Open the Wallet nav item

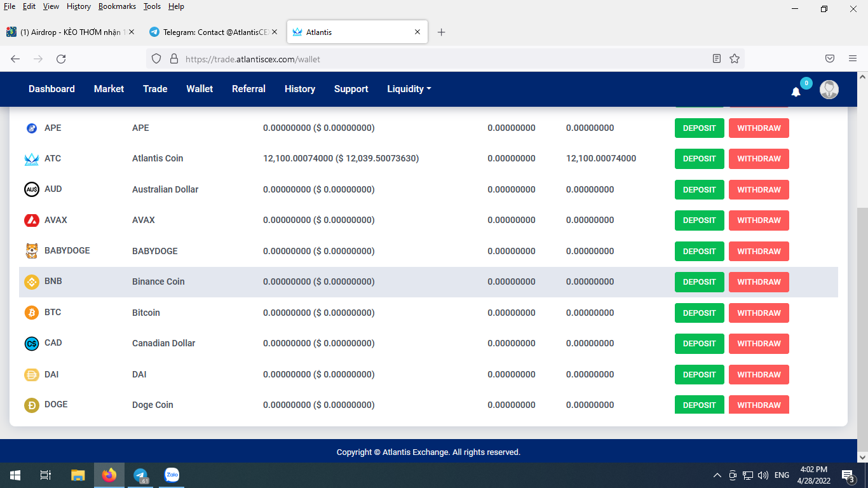coord(200,89)
